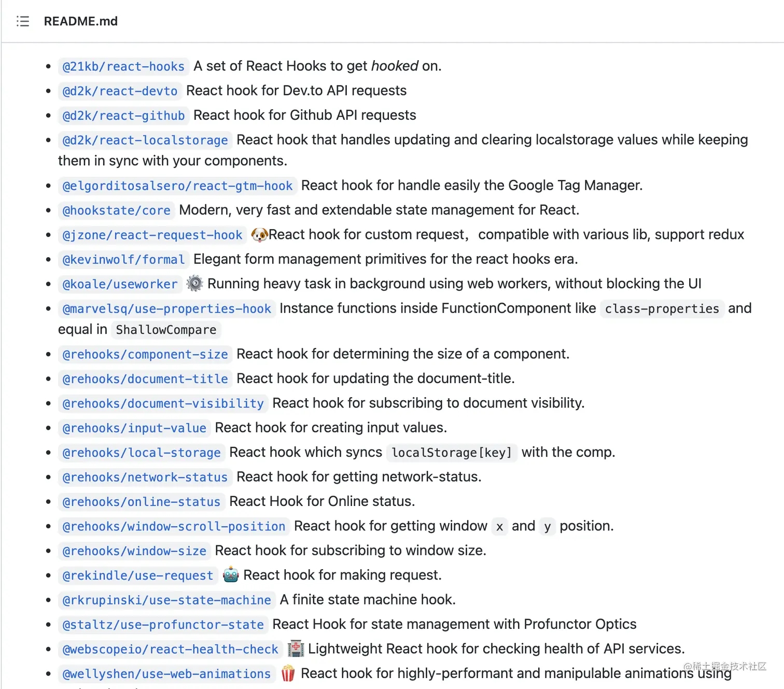Open the @rehooks/window-scroll-position link
The height and width of the screenshot is (689, 784).
(173, 526)
